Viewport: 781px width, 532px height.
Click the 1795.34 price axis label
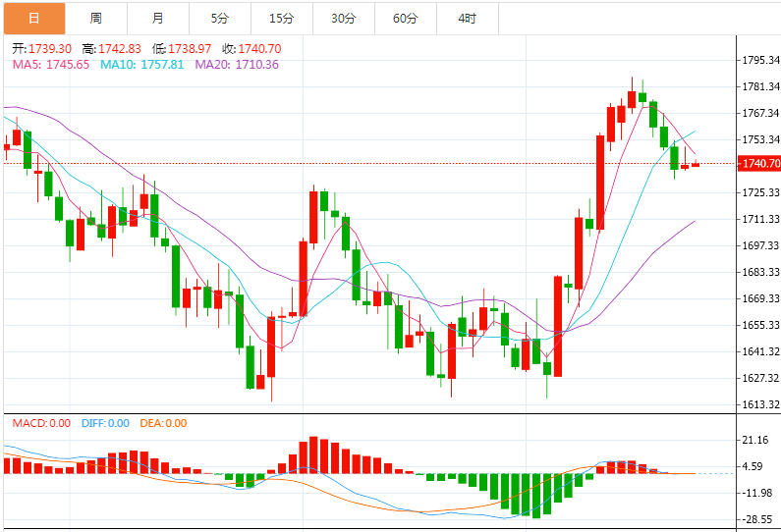pos(760,60)
